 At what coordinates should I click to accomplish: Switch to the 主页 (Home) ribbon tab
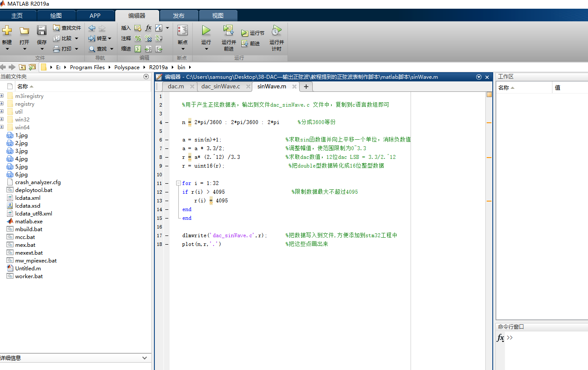coord(17,16)
